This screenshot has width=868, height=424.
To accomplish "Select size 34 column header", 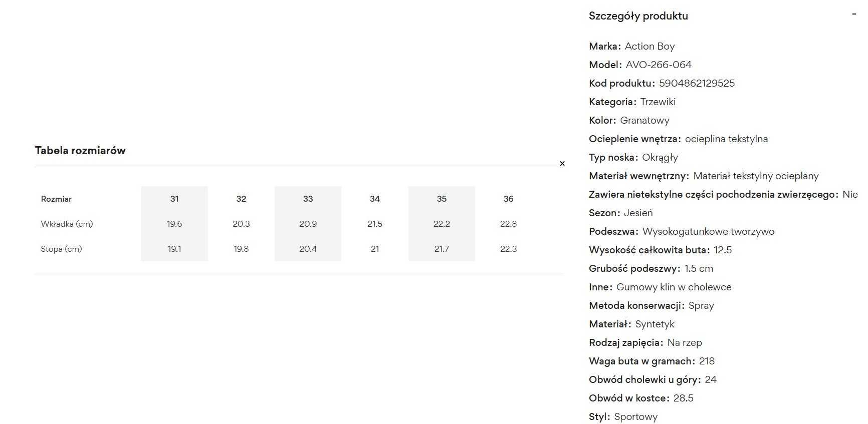I will [x=375, y=199].
